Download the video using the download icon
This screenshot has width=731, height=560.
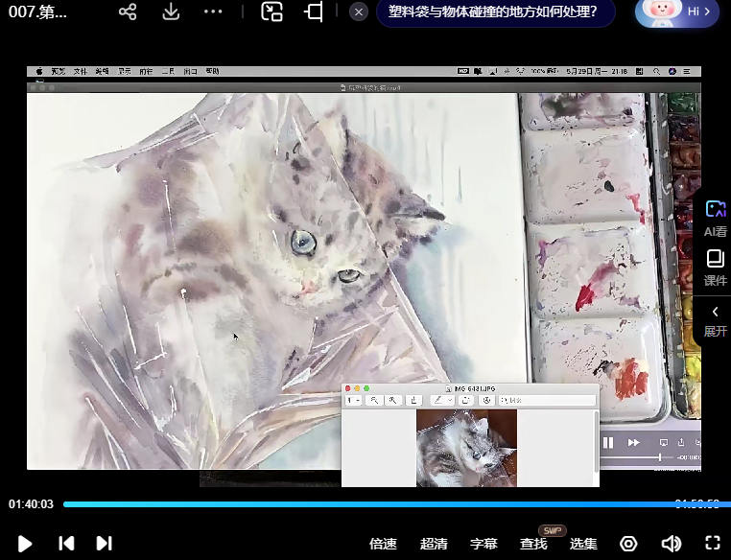(x=171, y=12)
